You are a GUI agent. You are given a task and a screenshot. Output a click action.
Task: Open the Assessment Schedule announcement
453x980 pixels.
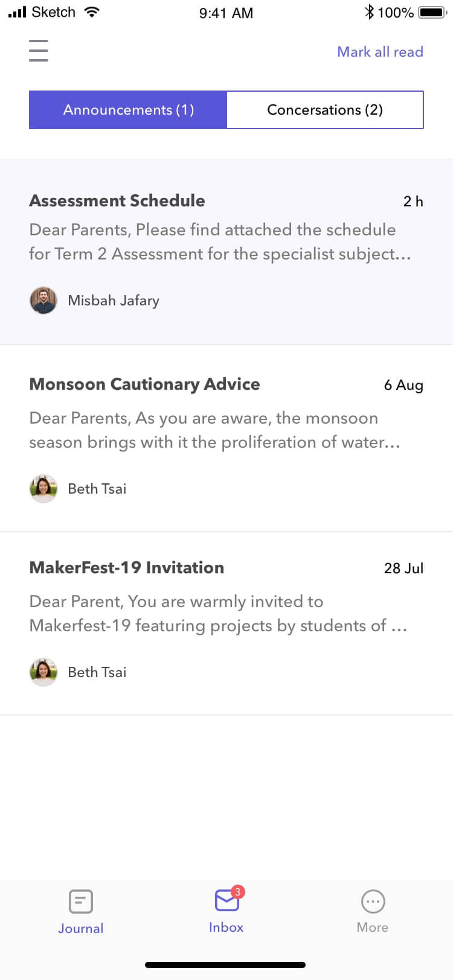click(x=117, y=201)
